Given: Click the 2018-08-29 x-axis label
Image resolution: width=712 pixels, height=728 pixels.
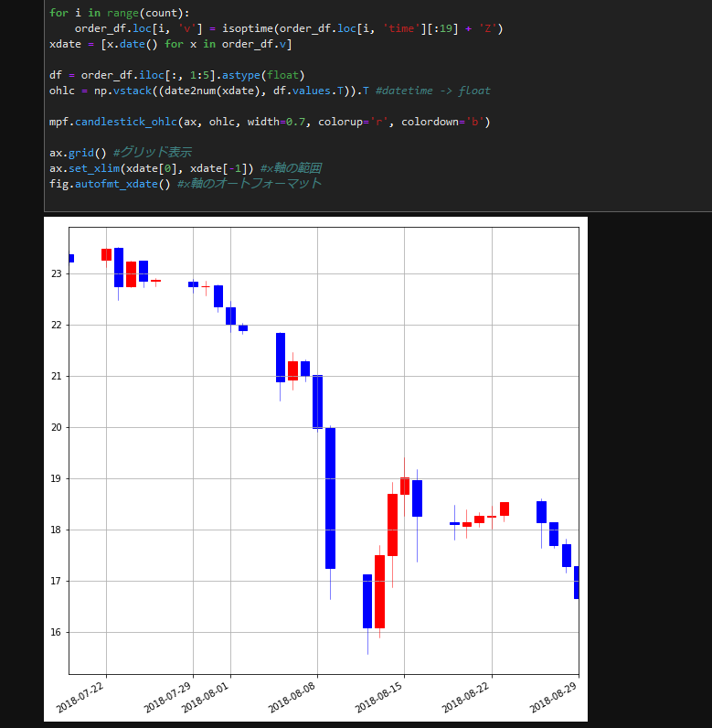Looking at the screenshot, I should tap(553, 697).
